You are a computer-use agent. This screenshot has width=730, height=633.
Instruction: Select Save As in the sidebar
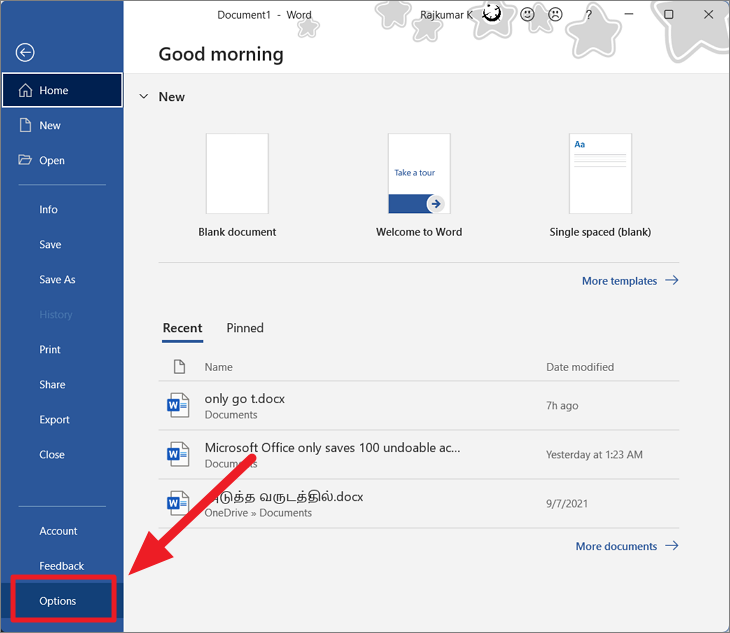click(57, 280)
